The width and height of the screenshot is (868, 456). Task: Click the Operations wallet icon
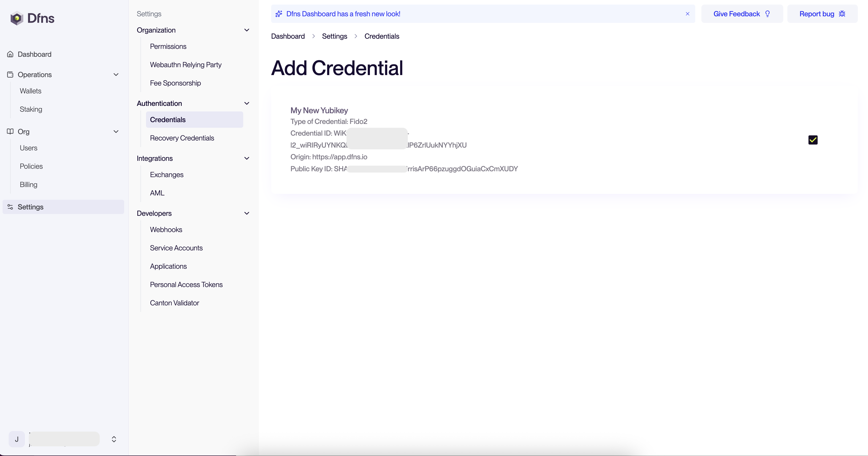10,75
